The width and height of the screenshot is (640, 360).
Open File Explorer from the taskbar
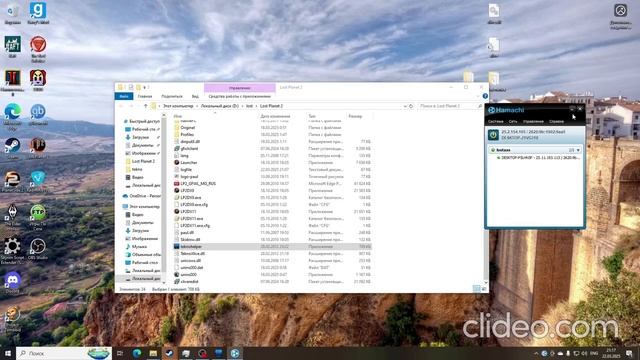(153, 353)
